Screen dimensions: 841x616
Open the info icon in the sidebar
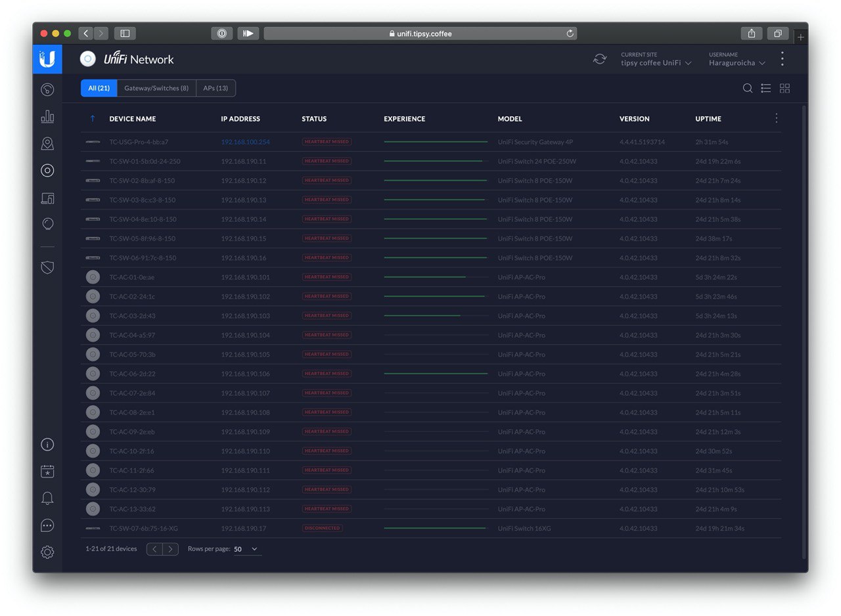point(47,445)
